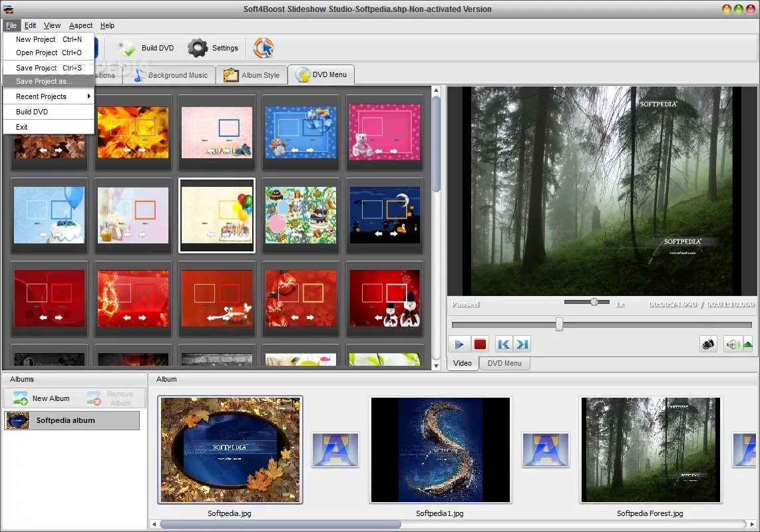Viewport: 760px width, 532px height.
Task: Adjust the playback speed slider
Action: [594, 302]
